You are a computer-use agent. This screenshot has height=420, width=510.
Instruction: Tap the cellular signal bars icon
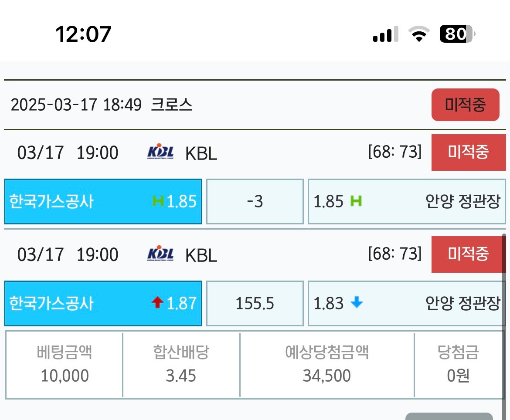pyautogui.click(x=385, y=34)
